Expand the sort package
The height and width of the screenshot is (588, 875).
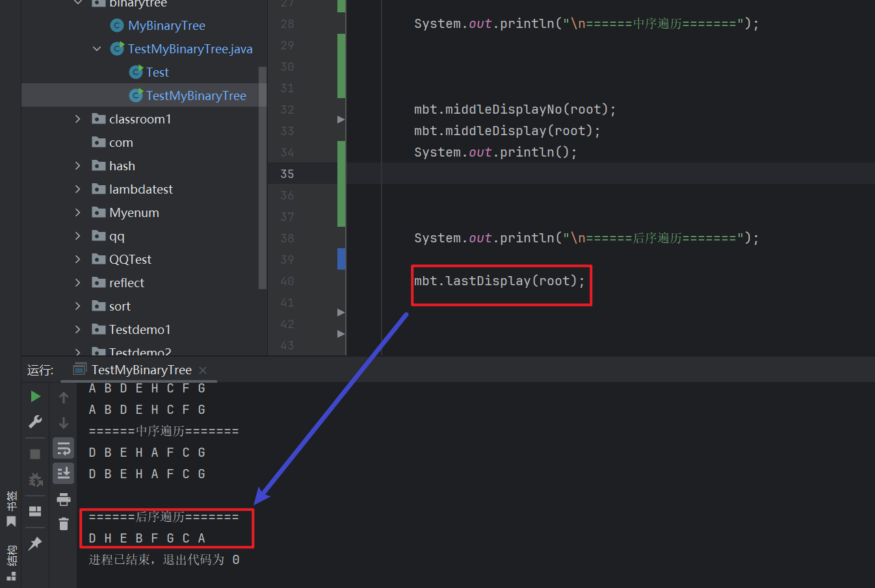click(x=78, y=306)
